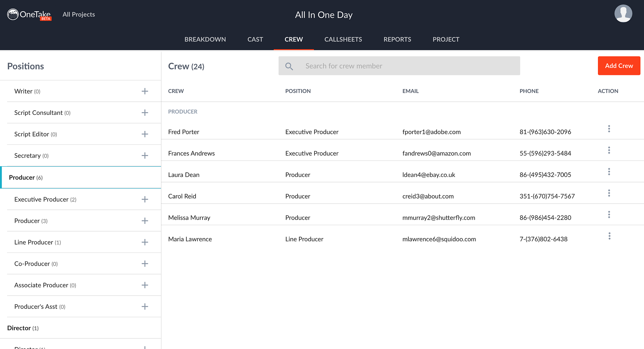The height and width of the screenshot is (349, 644).
Task: Switch to the Callsheets tab
Action: [343, 39]
